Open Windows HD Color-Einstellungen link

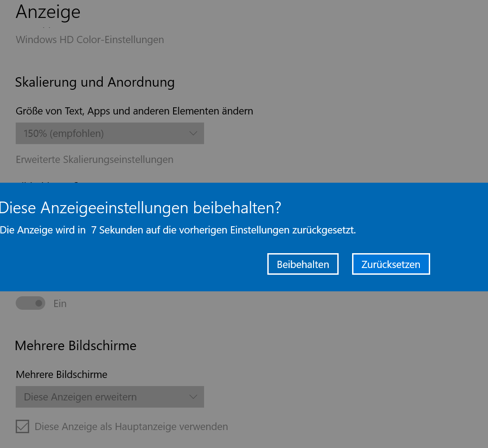[x=90, y=40]
